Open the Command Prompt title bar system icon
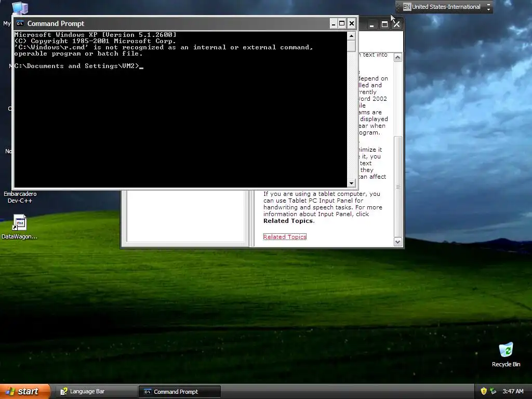The image size is (532, 399). coord(20,23)
